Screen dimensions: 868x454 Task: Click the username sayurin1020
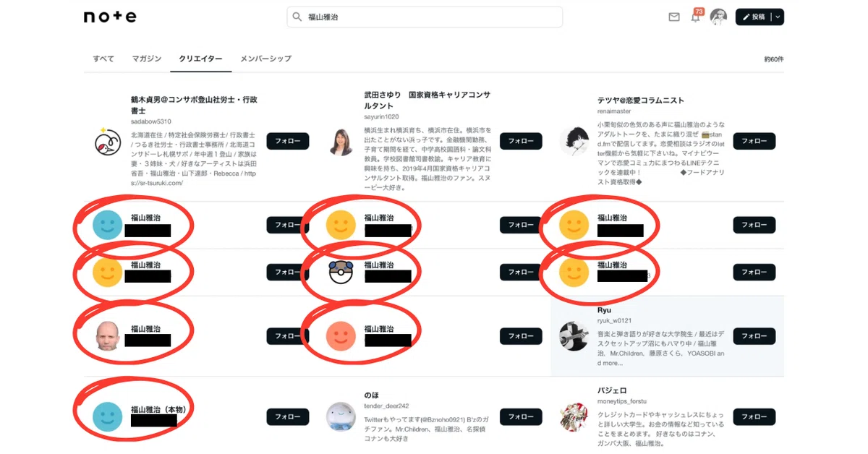[381, 116]
